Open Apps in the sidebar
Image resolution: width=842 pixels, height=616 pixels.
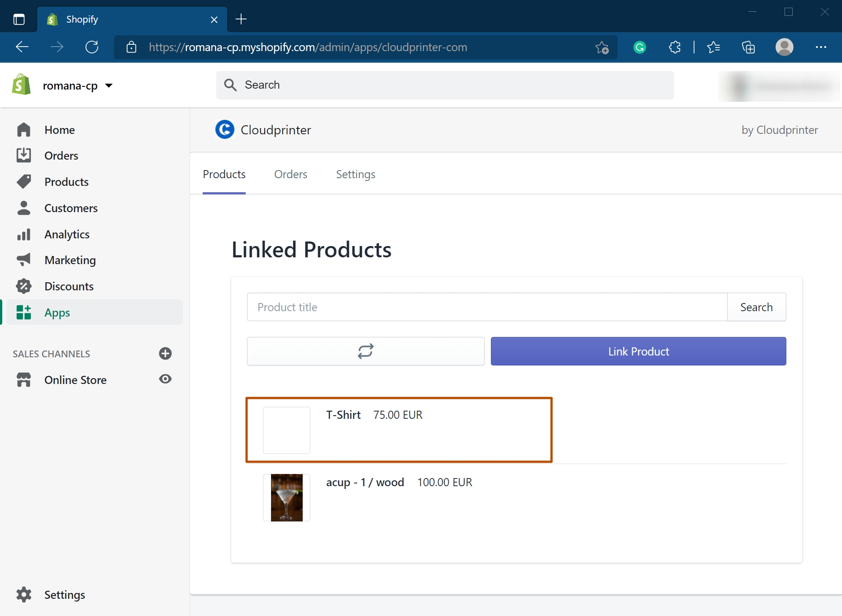[95, 312]
